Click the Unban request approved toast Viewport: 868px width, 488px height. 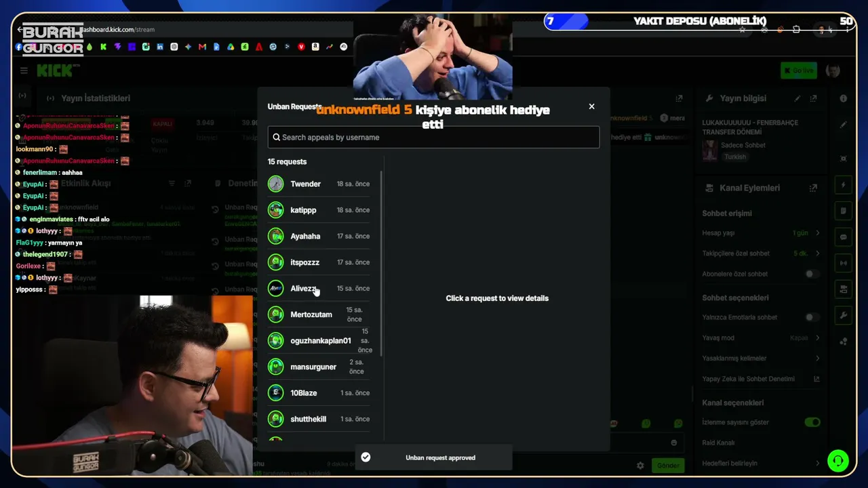tap(433, 457)
